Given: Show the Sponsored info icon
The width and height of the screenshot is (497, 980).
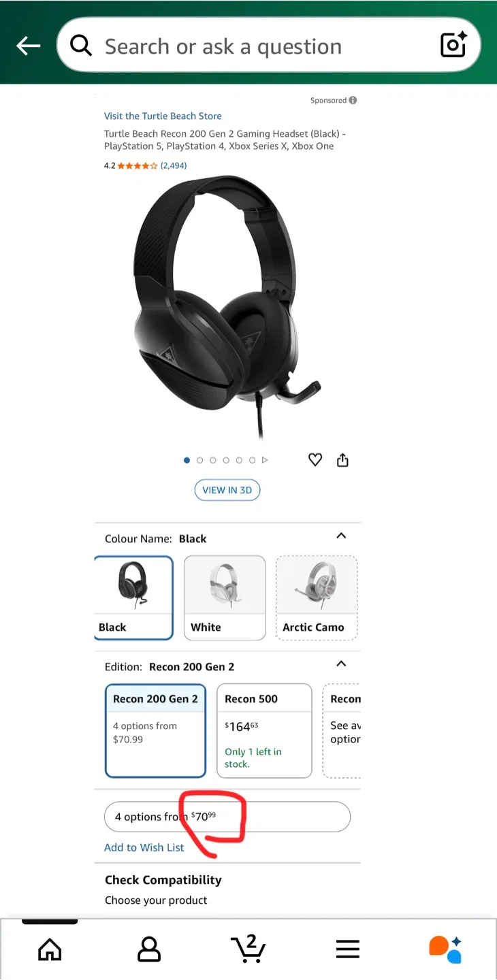Looking at the screenshot, I should coord(353,100).
